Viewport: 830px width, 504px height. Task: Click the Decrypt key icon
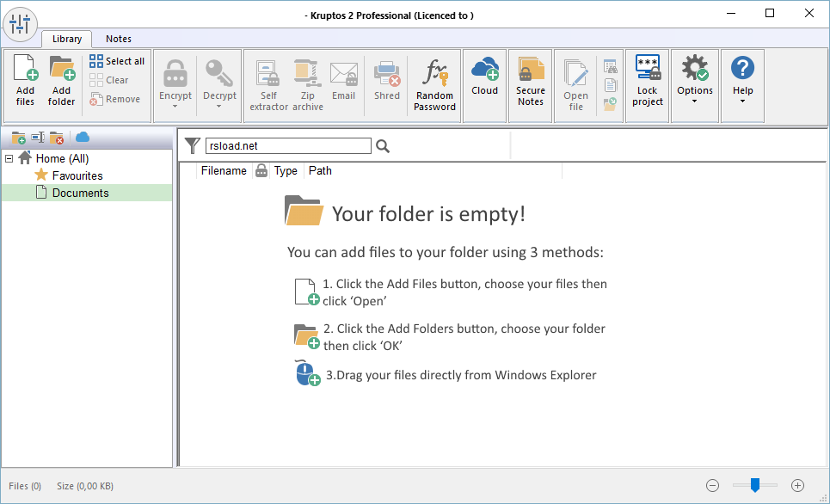219,72
